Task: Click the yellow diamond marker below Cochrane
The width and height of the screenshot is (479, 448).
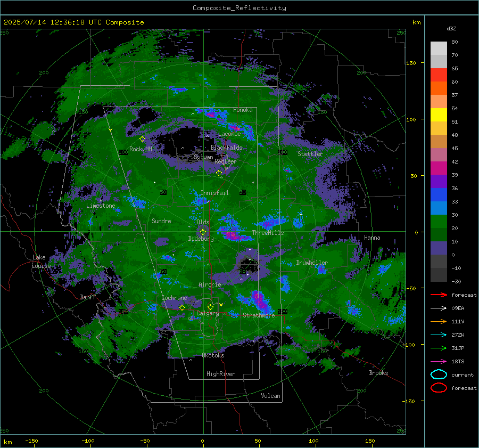Action: (182, 307)
